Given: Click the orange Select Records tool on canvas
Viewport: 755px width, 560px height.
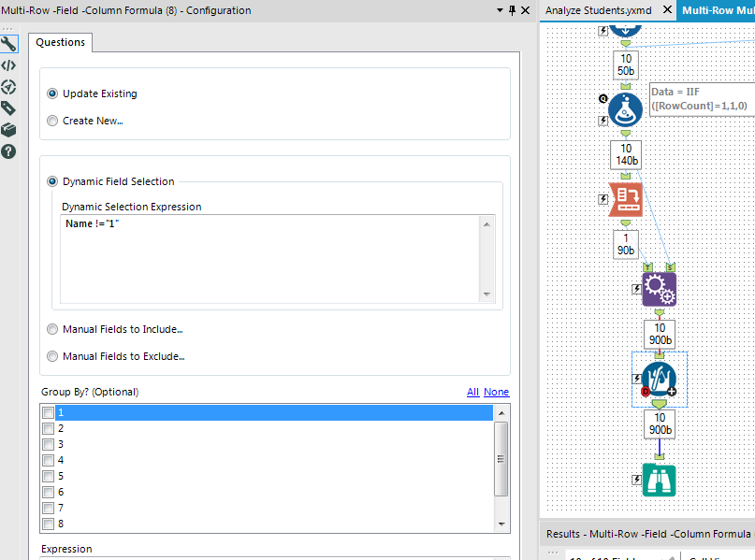Looking at the screenshot, I should pyautogui.click(x=625, y=198).
